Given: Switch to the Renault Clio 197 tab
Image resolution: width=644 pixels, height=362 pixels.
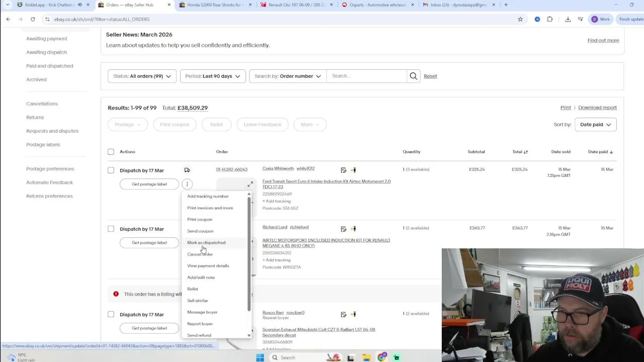Looking at the screenshot, I should [x=296, y=5].
